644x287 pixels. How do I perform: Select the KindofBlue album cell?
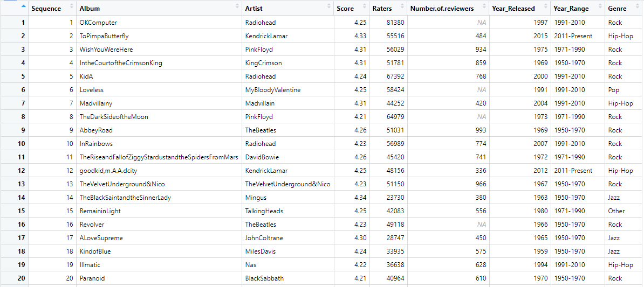[159, 251]
